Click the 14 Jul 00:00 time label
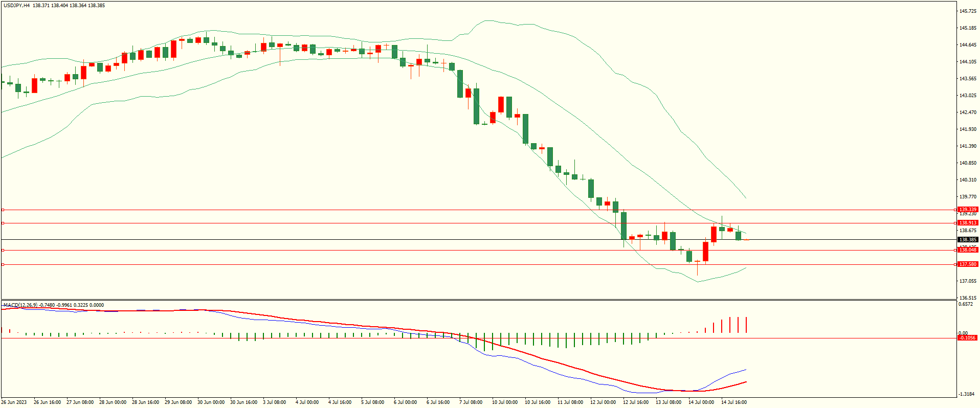980x408 pixels. [x=701, y=402]
